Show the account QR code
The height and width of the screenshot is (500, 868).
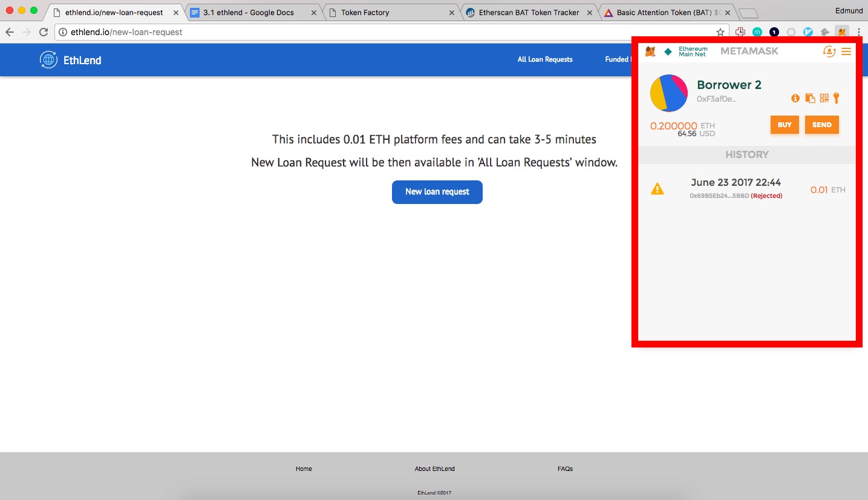click(824, 98)
